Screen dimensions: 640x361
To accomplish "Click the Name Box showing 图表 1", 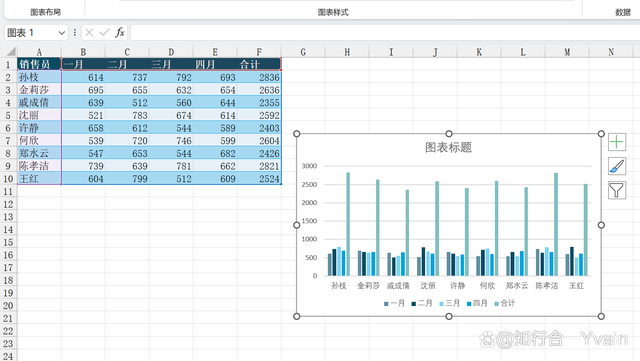I will [x=31, y=33].
